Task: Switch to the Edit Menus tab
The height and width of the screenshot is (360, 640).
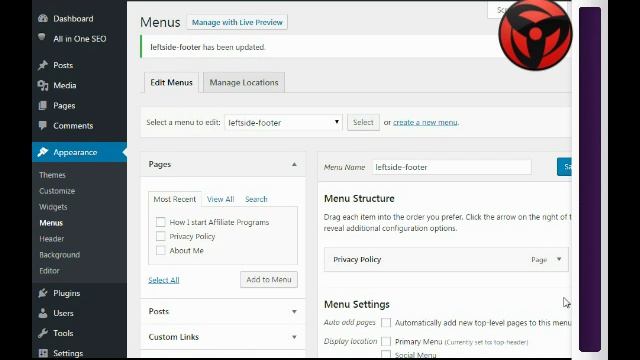Action: point(171,82)
